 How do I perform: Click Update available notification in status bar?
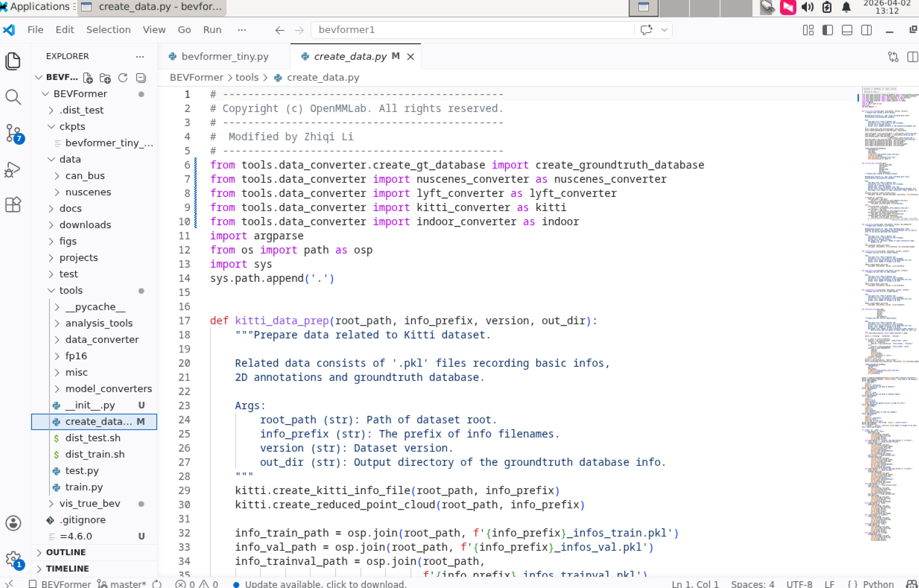click(x=320, y=584)
